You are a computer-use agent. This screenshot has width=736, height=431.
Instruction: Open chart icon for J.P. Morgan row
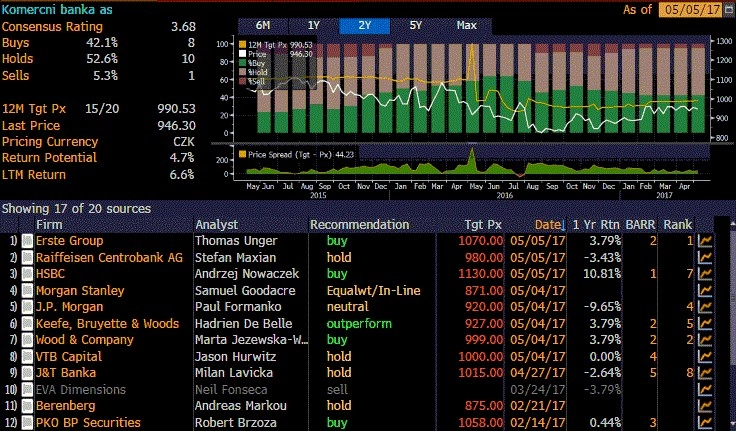[705, 307]
